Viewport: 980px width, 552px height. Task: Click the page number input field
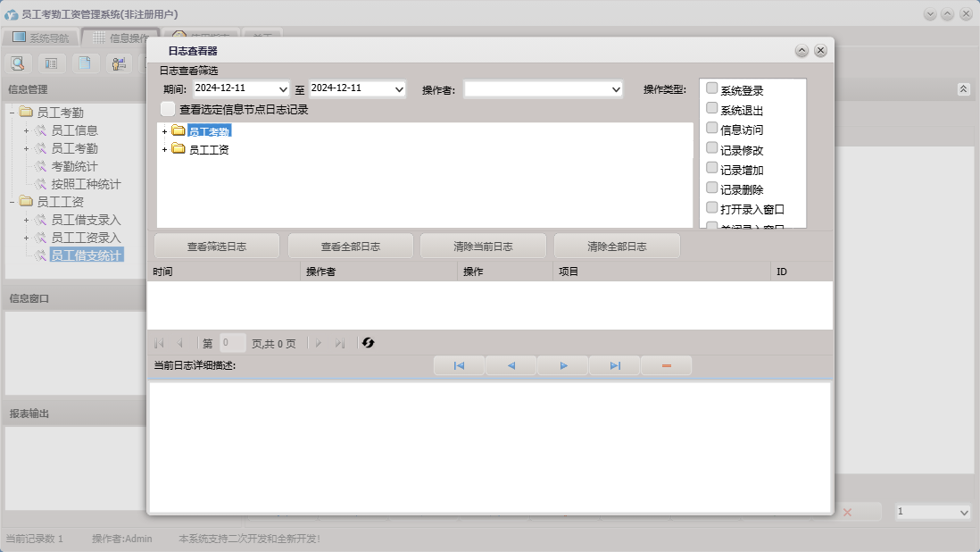point(232,343)
